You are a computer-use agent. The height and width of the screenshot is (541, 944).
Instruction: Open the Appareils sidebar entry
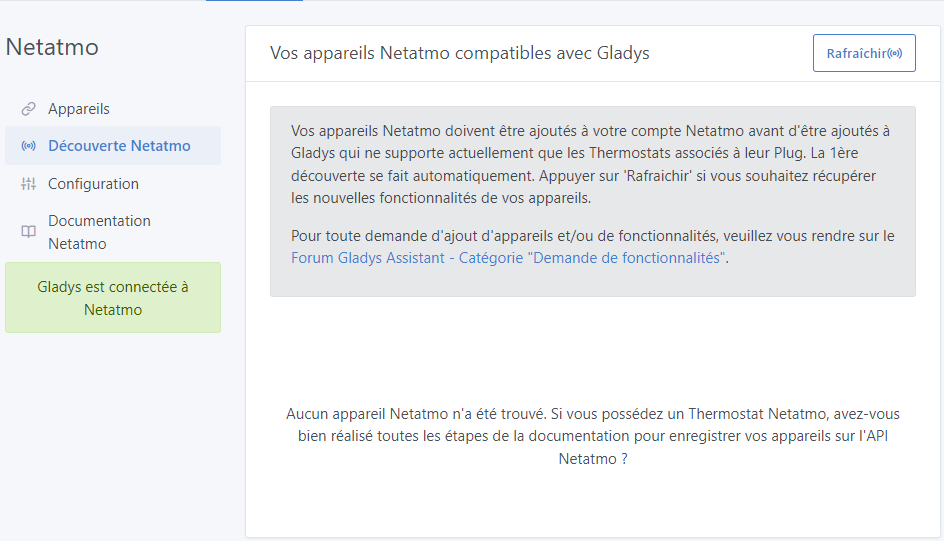click(x=79, y=109)
